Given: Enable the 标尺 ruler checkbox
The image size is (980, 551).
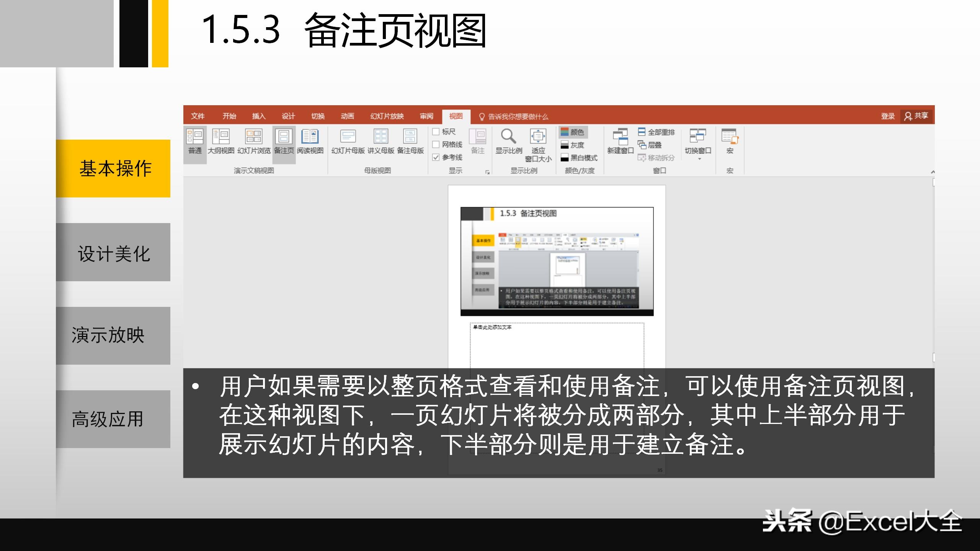Looking at the screenshot, I should [x=435, y=132].
